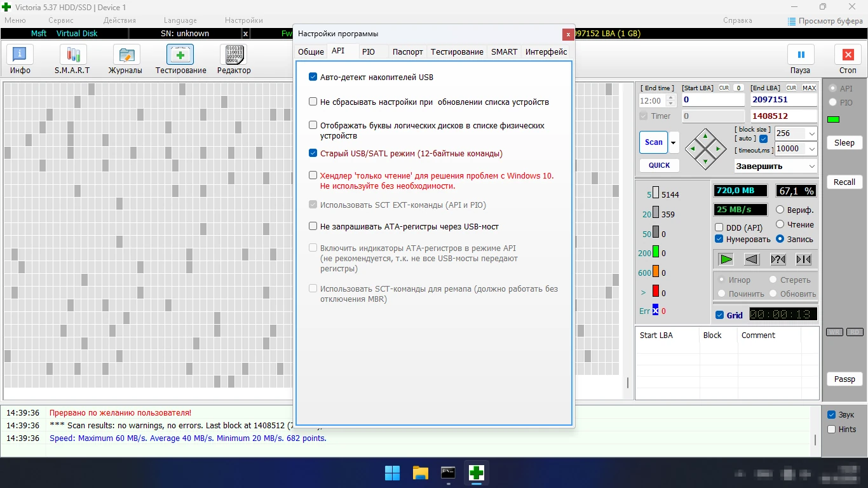Click the Start LBA input field
Image resolution: width=868 pixels, height=488 pixels.
click(x=713, y=100)
